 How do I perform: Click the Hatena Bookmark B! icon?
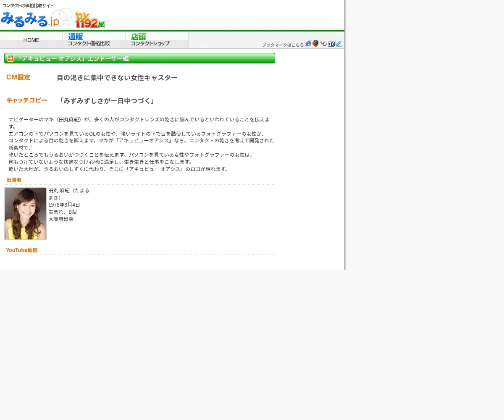[331, 44]
